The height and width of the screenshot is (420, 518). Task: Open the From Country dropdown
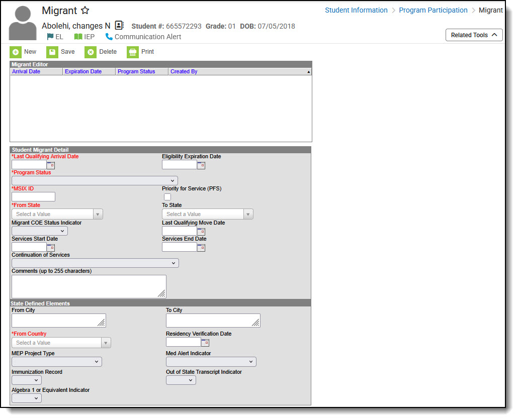(61, 343)
